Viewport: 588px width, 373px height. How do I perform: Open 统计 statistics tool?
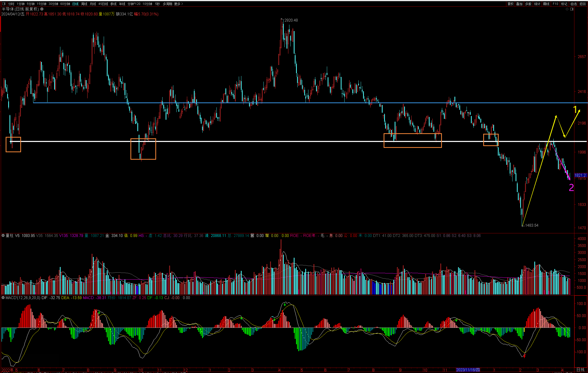(537, 4)
